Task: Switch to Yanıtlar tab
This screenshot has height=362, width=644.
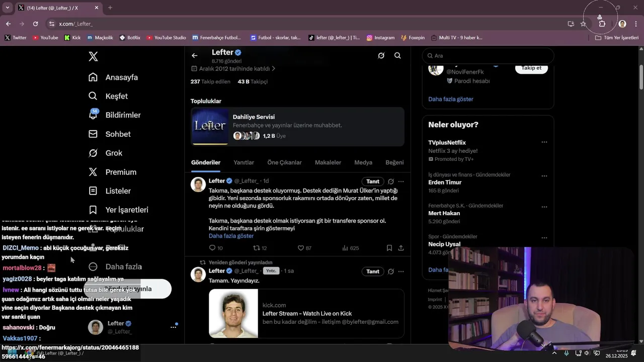Action: 244,162
